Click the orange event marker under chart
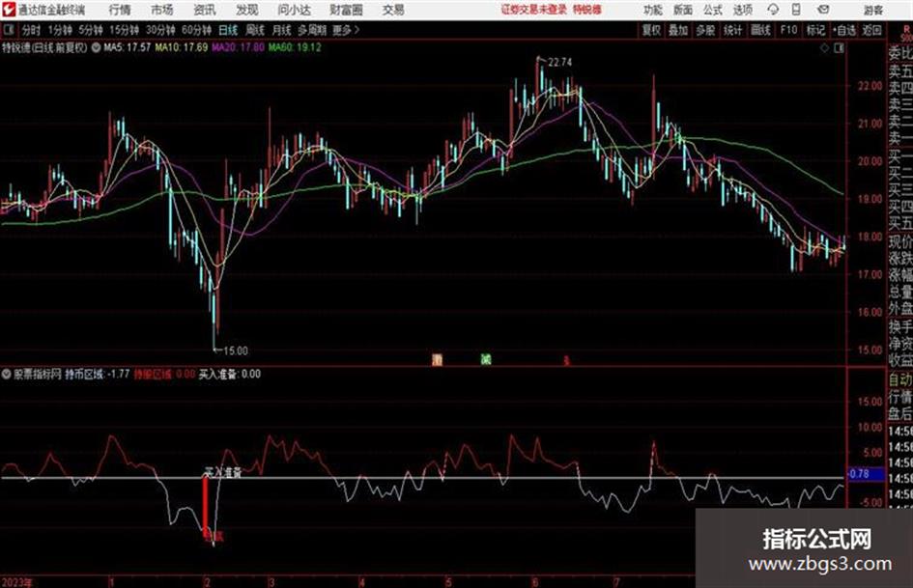Viewport: 913px width, 588px height. 437,359
